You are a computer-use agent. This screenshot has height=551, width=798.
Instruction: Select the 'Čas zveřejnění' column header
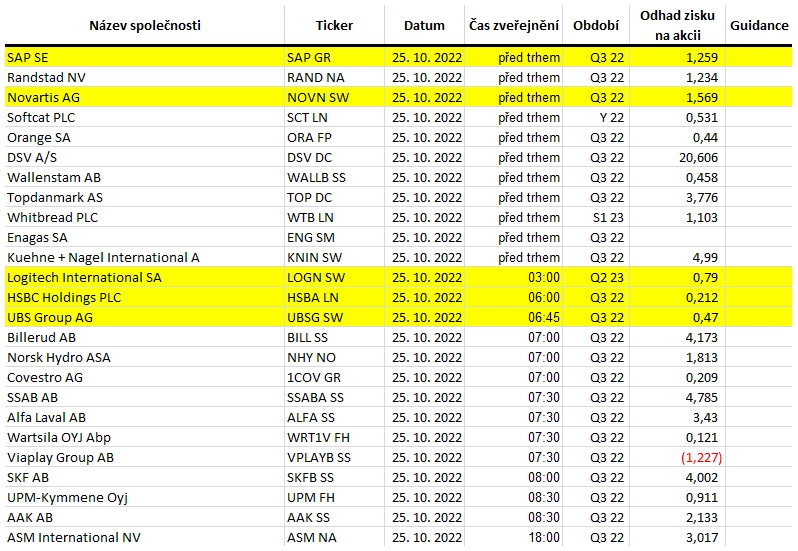(514, 25)
